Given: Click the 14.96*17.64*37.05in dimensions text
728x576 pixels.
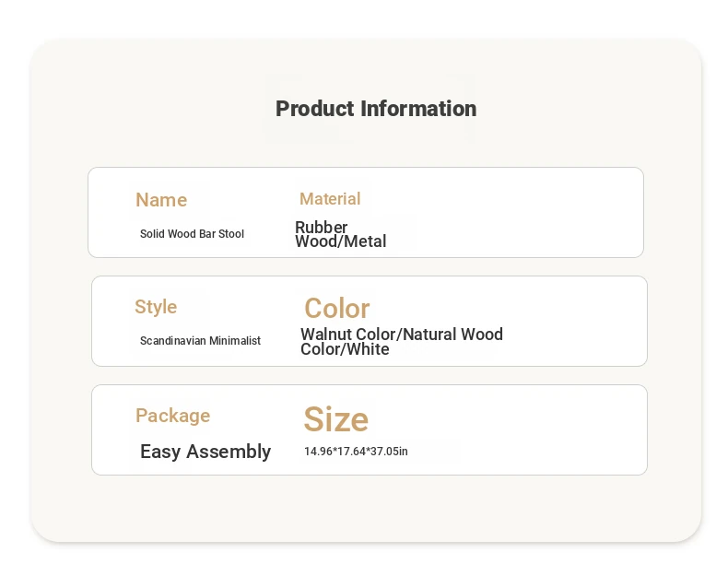Looking at the screenshot, I should [x=356, y=452].
